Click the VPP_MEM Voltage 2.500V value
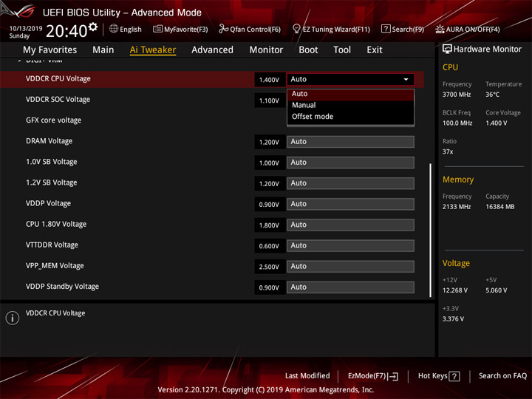The height and width of the screenshot is (399, 532). click(x=269, y=267)
